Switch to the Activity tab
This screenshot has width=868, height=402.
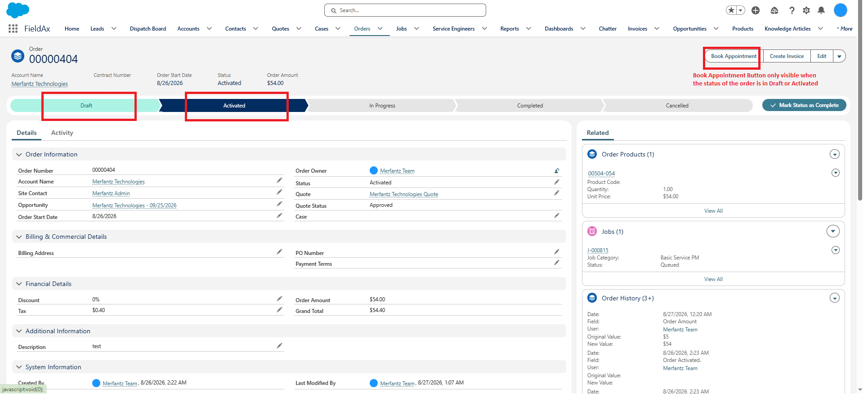coord(62,133)
